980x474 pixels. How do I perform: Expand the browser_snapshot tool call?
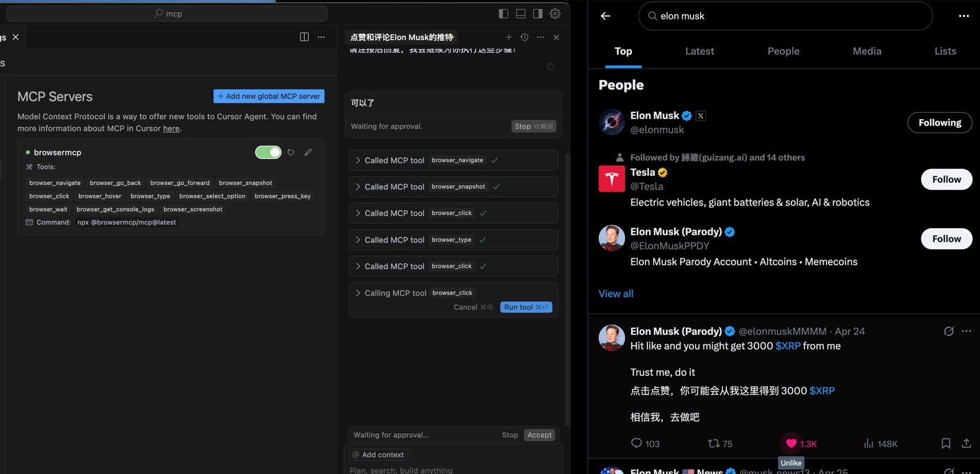(x=453, y=187)
